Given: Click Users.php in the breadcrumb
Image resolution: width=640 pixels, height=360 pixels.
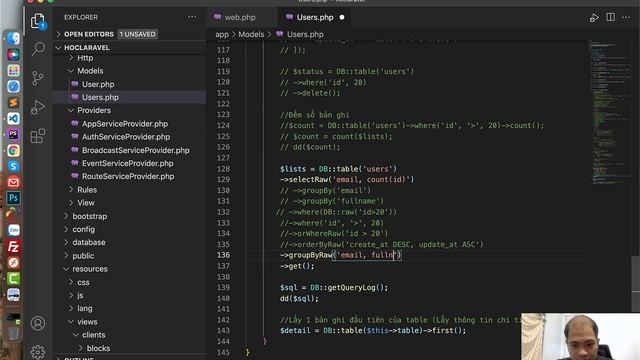Looking at the screenshot, I should (x=305, y=34).
